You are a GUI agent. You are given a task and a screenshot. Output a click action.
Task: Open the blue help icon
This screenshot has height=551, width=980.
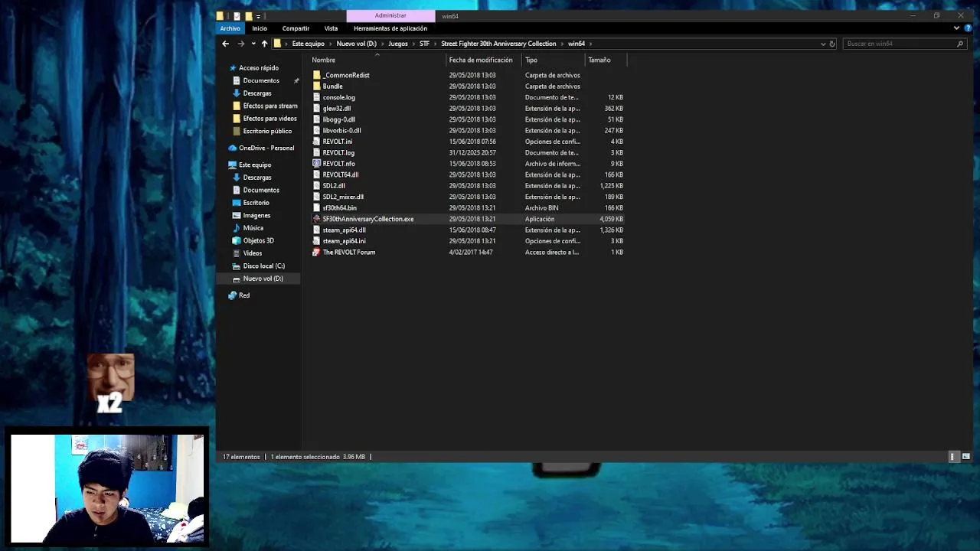[x=968, y=28]
